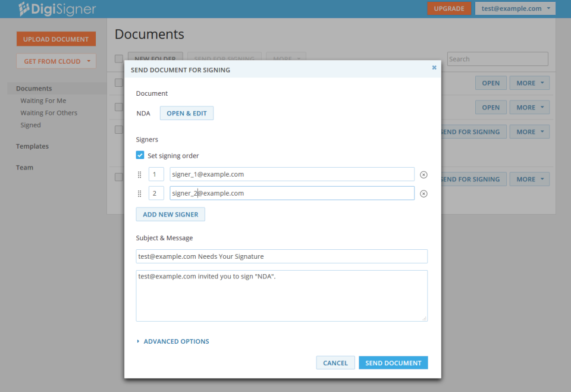Open the MORE dropdown next to OPEN
571x392 pixels.
(x=529, y=83)
